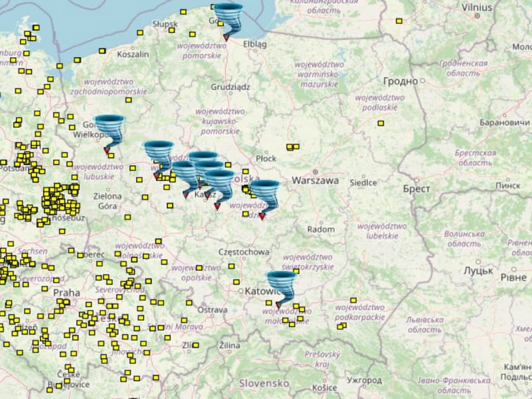
Task: Select the Vilnius city dot
Action: coord(477,16)
